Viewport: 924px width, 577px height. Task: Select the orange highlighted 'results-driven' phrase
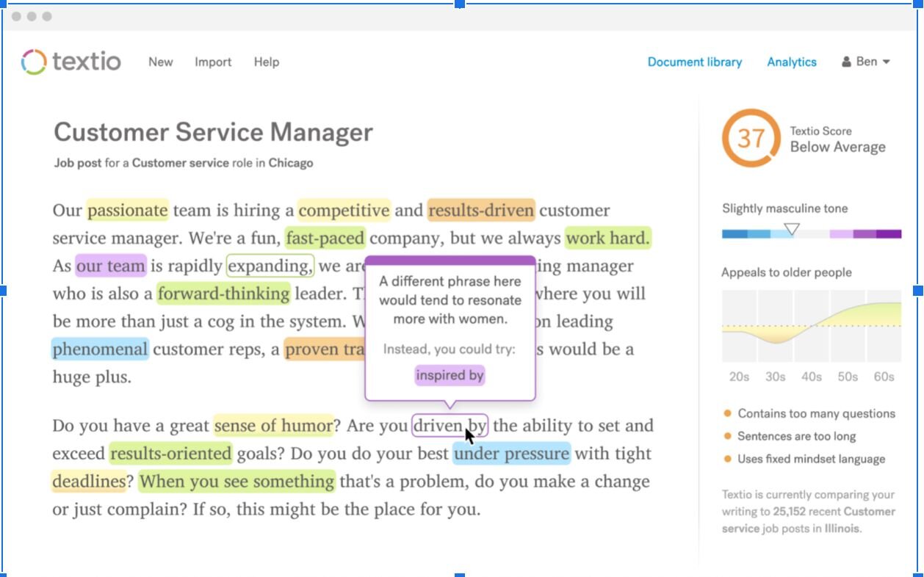(x=480, y=211)
